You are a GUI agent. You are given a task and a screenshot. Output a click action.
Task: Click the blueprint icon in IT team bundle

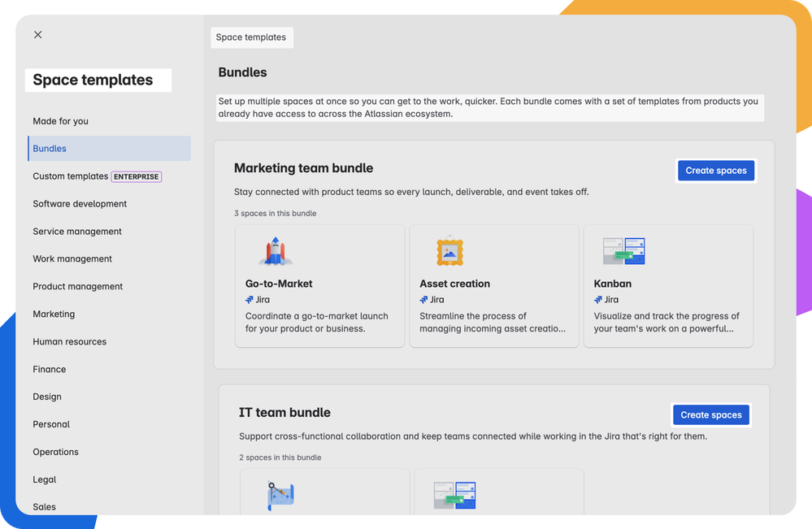click(280, 496)
